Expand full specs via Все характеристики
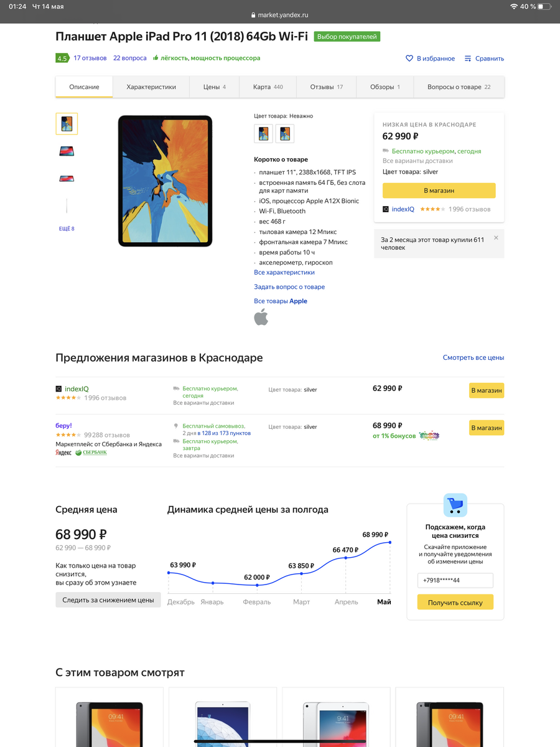 284,273
